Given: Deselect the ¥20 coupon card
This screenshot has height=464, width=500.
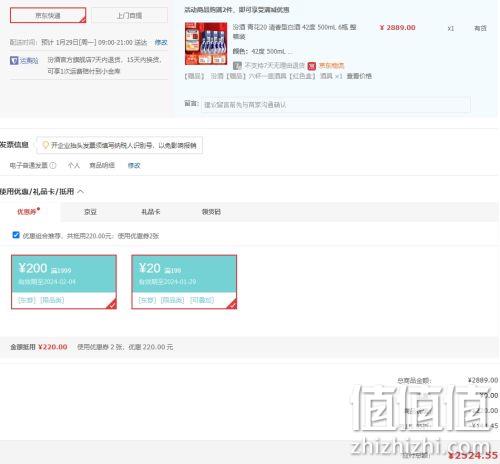Looking at the screenshot, I should pos(184,282).
